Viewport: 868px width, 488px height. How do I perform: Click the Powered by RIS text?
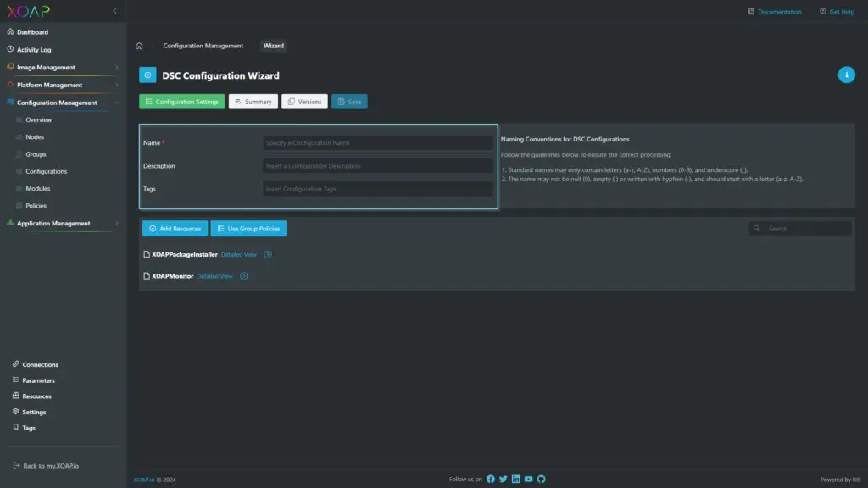(840, 480)
